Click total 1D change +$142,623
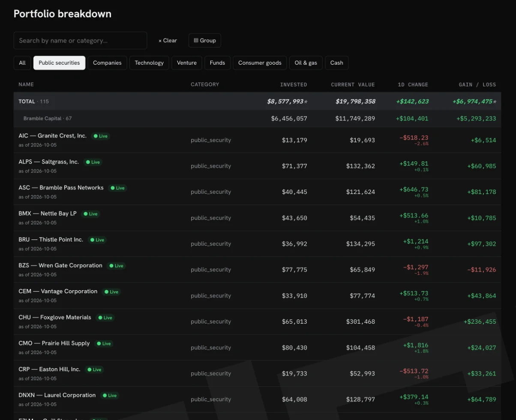This screenshot has width=516, height=420. [x=412, y=101]
